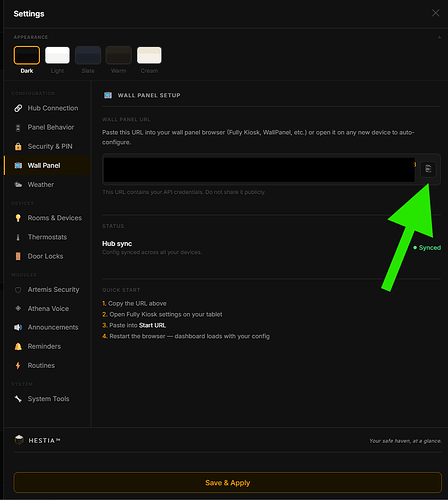Click the Wall Panel monitor icon in the sidebar

coord(18,166)
